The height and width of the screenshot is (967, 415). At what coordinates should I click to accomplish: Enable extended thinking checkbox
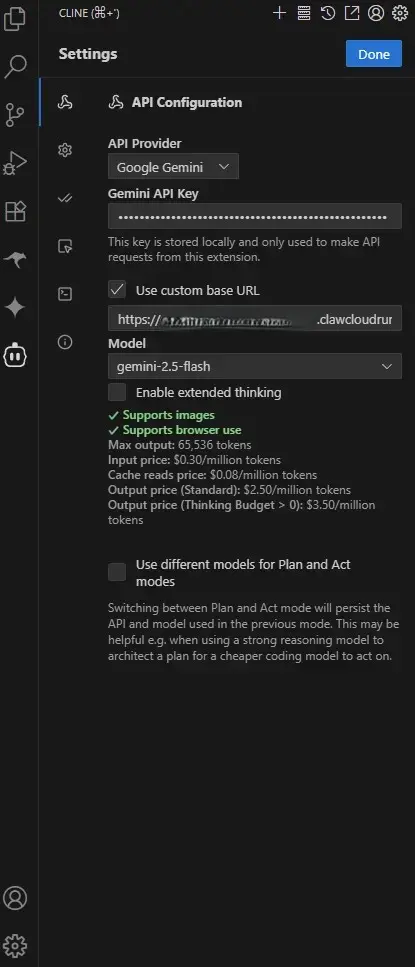pos(117,392)
